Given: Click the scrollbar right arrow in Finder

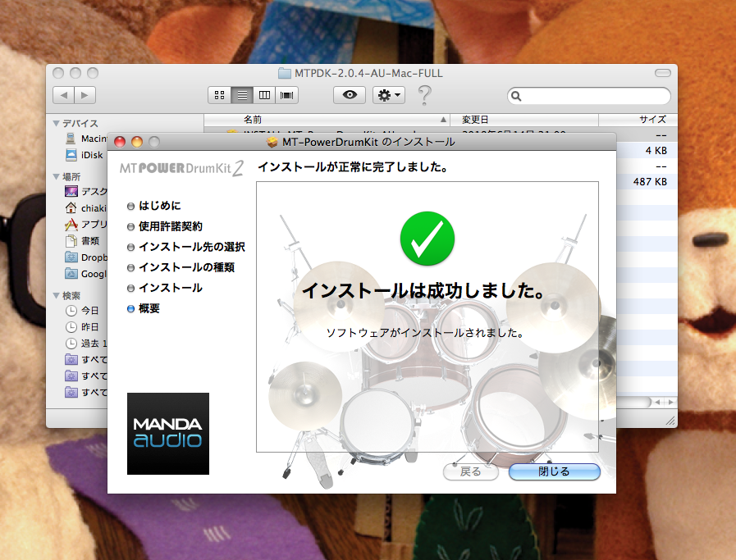Looking at the screenshot, I should pyautogui.click(x=671, y=403).
